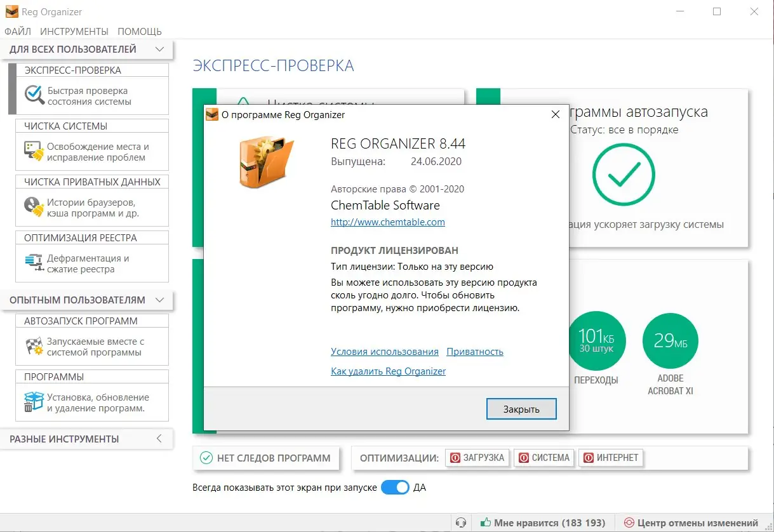Collapse the ОПЫТНЫМ ПОЛЬЗОВАТЕЛЯМ section
Image resolution: width=774 pixels, height=532 pixels.
159,300
